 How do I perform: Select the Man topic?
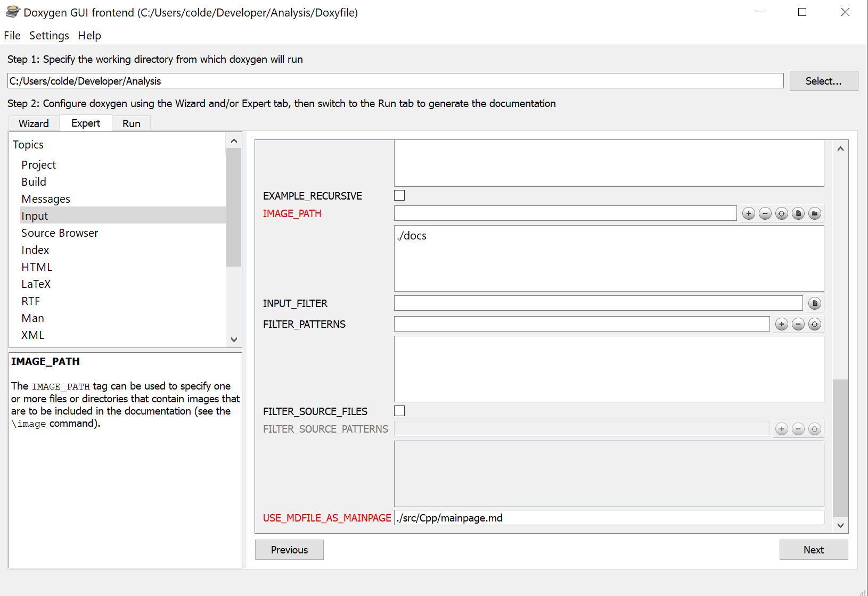tap(32, 318)
